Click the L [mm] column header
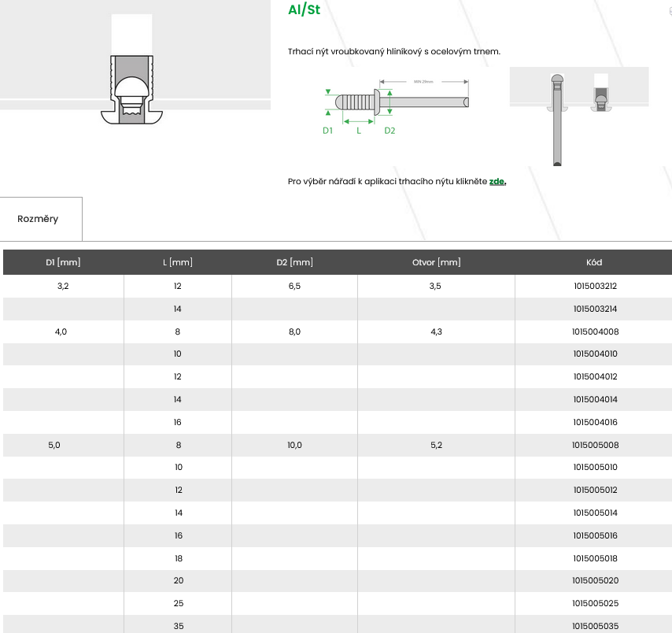This screenshot has height=633, width=672. [177, 262]
